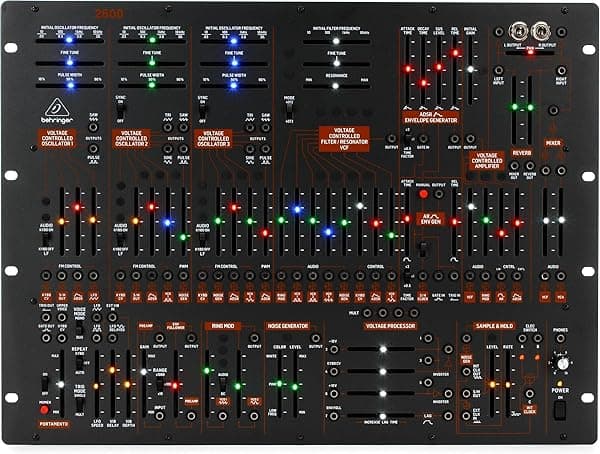Toggle the Portamento On/Off switch
The width and height of the screenshot is (600, 454).
pyautogui.click(x=44, y=383)
